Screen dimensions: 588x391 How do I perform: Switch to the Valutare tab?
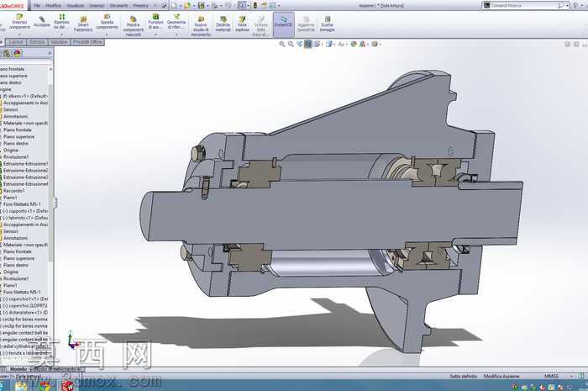coord(59,42)
